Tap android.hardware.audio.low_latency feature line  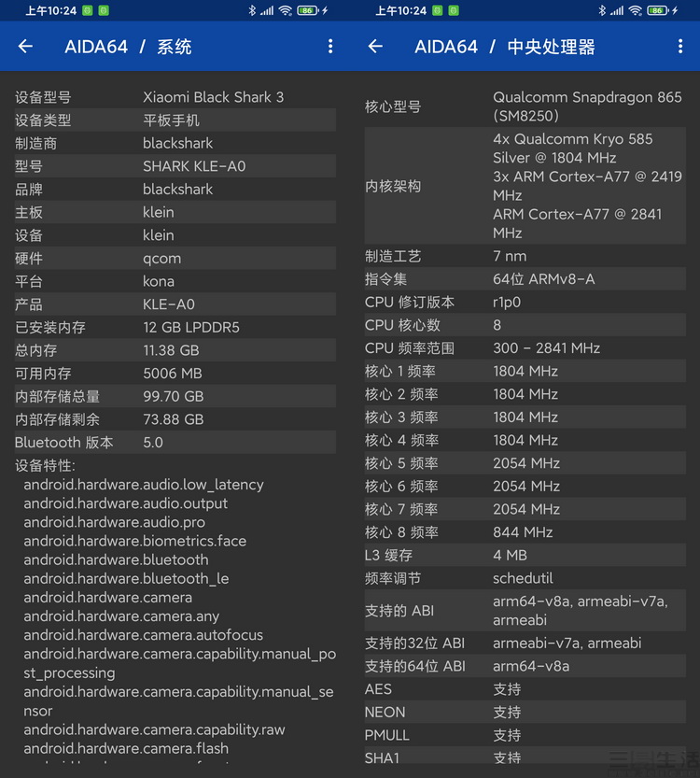pos(144,485)
